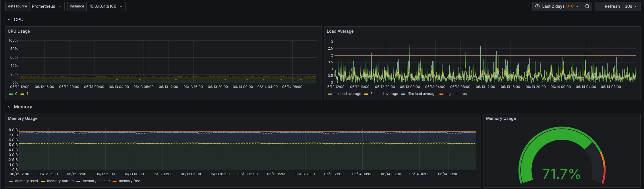Click the Load Average panel title
The height and width of the screenshot is (189, 644).
[x=340, y=31]
